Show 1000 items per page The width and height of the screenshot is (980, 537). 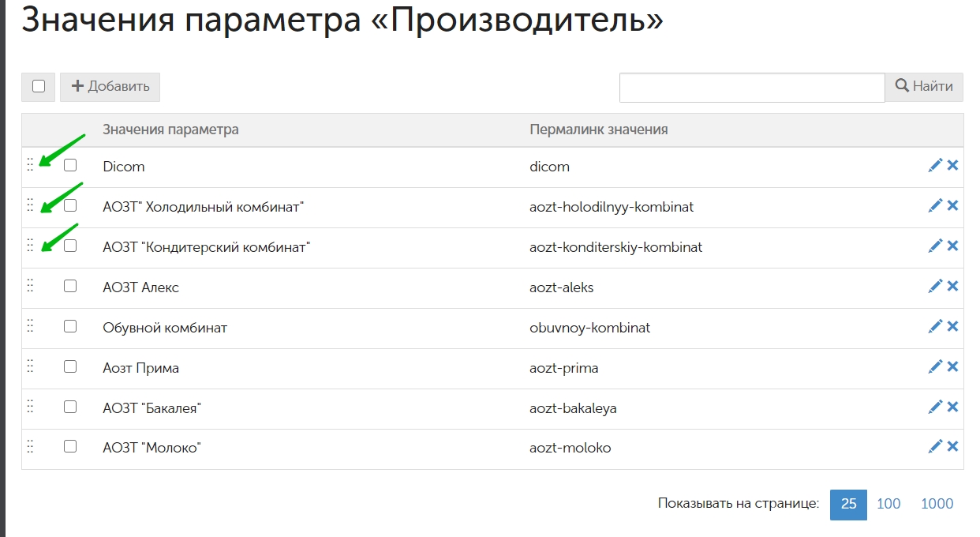[x=937, y=504]
